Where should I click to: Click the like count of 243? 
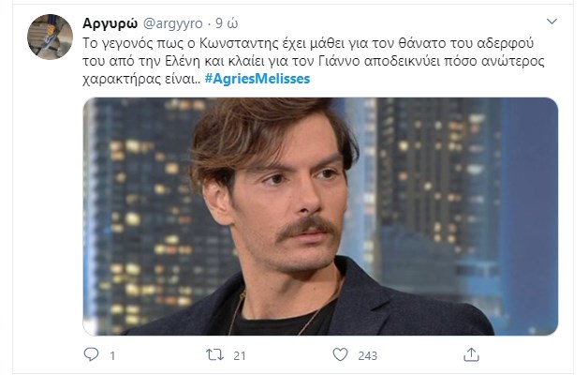(367, 355)
